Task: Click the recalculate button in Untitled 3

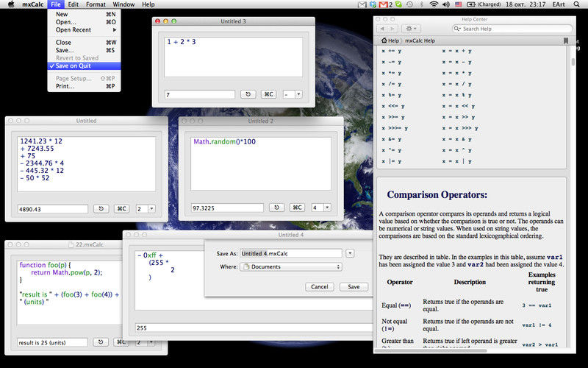Action: tap(248, 94)
